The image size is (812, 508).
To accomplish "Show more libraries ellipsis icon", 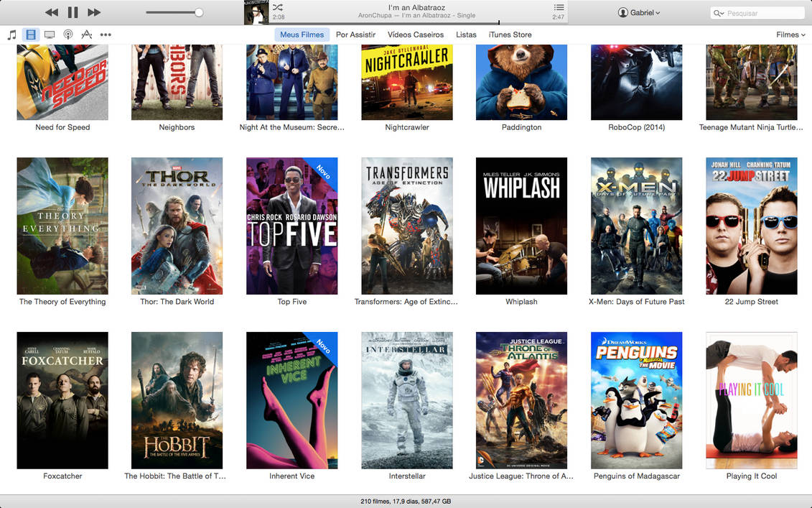I will pos(106,34).
